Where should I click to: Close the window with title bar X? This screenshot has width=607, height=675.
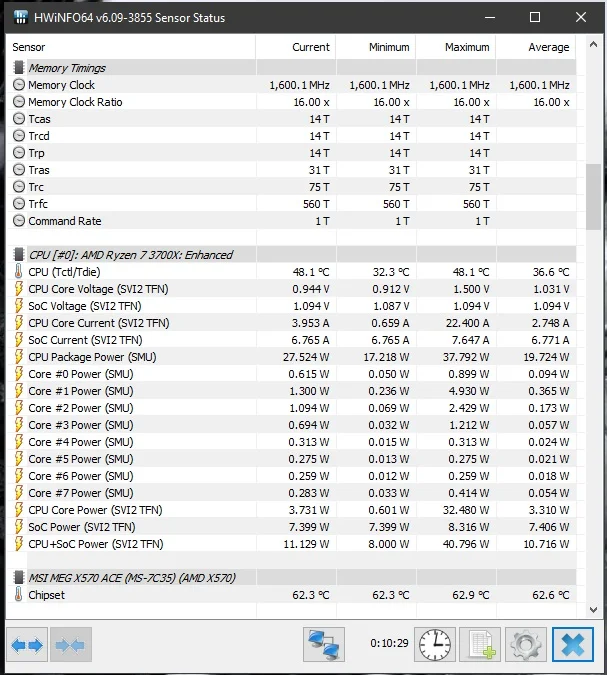(x=581, y=17)
